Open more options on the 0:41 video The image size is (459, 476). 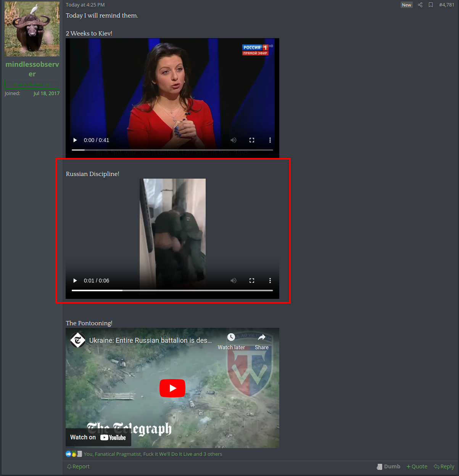(x=270, y=140)
